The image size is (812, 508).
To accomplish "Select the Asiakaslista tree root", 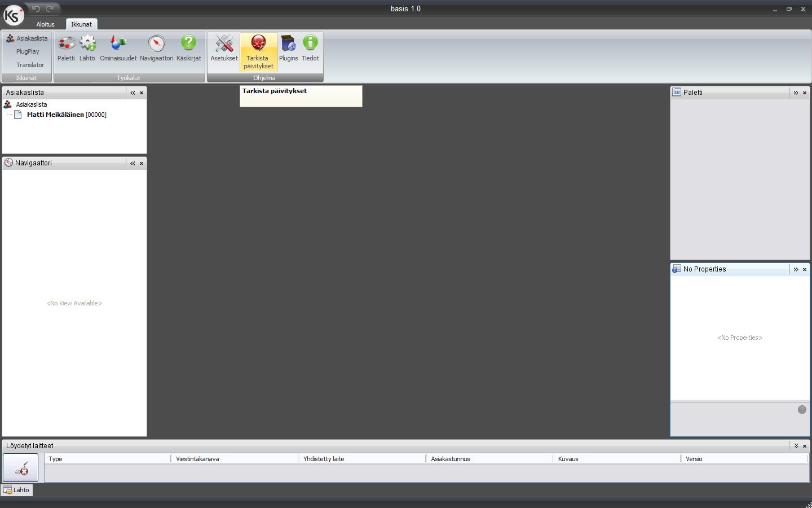I will pos(32,104).
